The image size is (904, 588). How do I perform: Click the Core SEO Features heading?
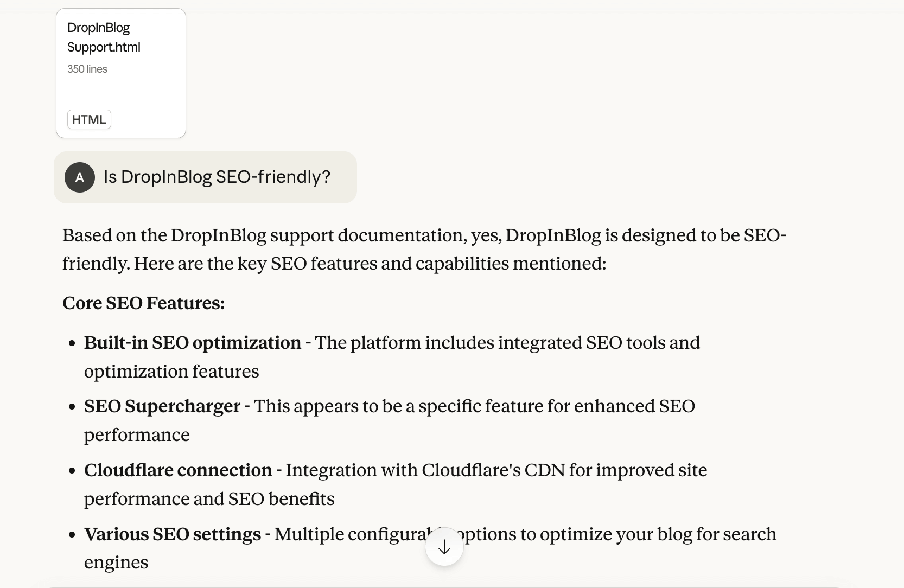coord(143,303)
